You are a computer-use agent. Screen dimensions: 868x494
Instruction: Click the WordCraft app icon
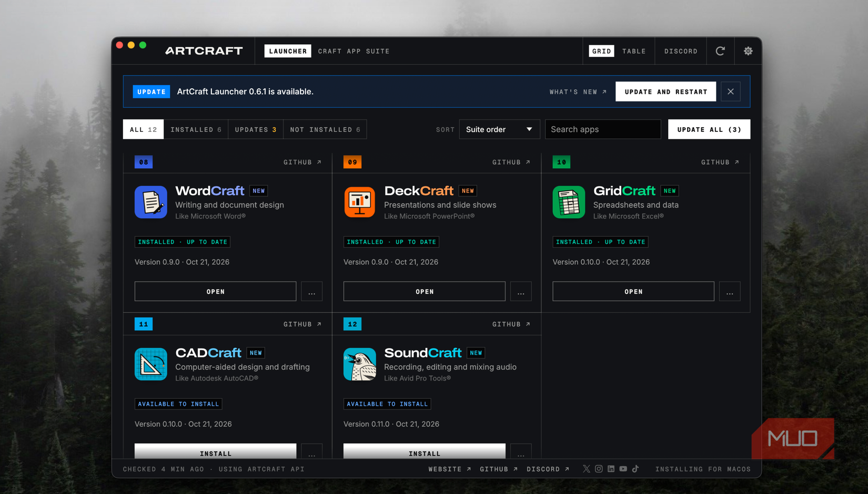pos(151,202)
